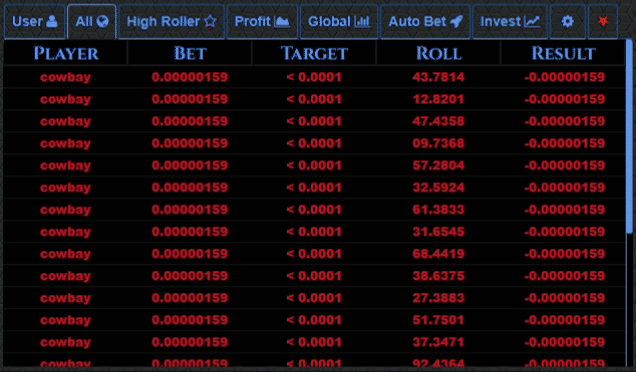Open the User tab
Image resolution: width=636 pixels, height=372 pixels.
[x=34, y=22]
